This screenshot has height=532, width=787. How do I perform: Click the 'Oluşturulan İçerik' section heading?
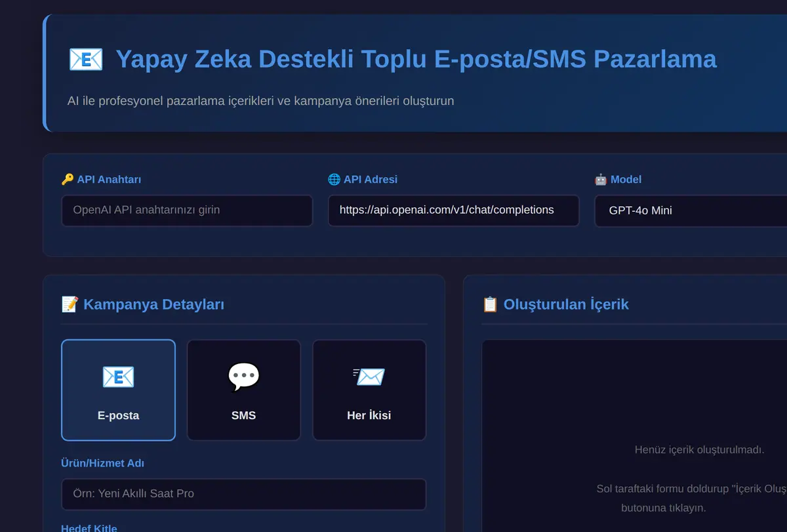566,304
